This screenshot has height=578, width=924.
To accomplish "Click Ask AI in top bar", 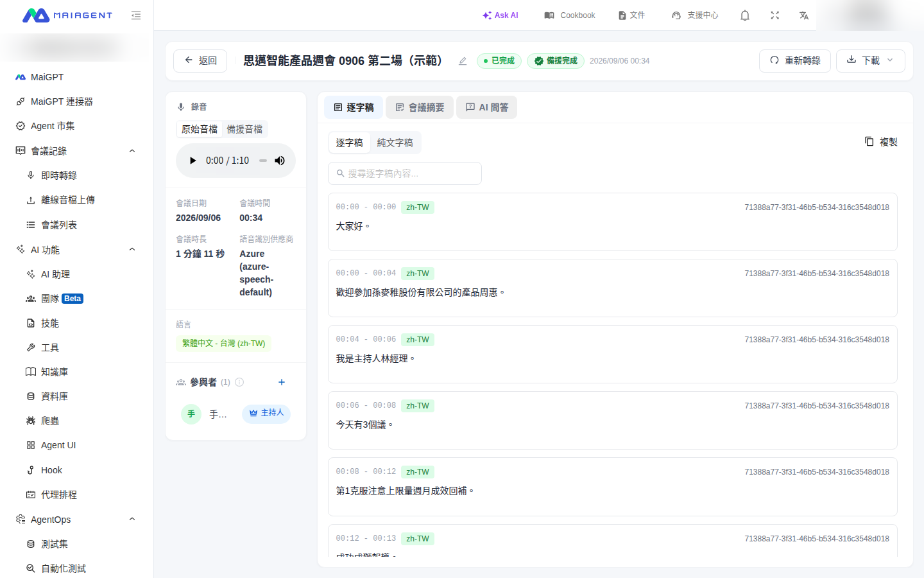I will [500, 15].
